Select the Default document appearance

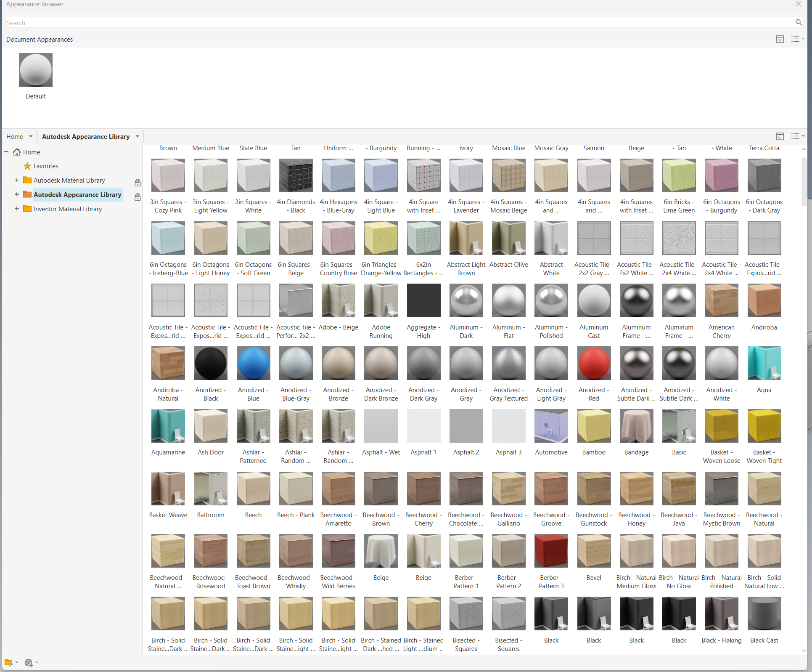35,70
